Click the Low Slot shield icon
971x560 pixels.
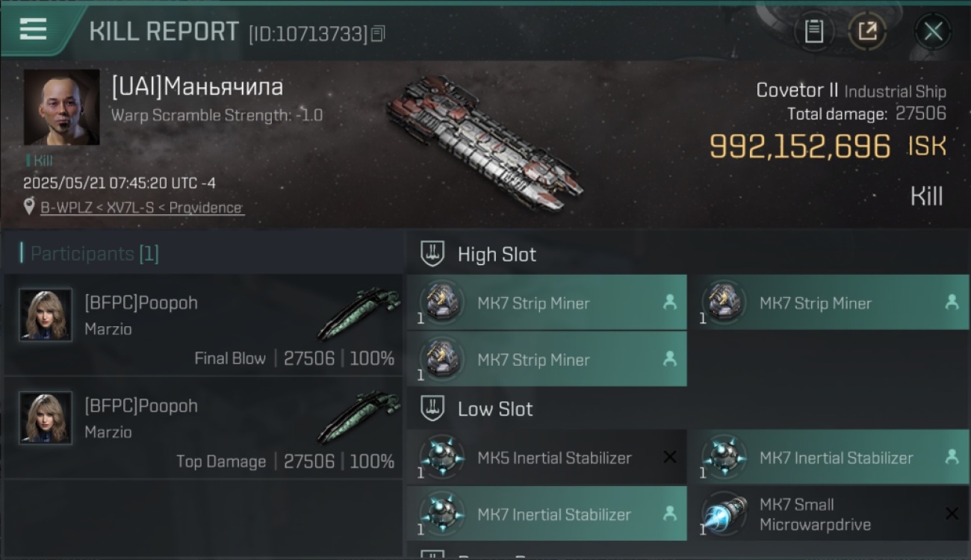[432, 408]
